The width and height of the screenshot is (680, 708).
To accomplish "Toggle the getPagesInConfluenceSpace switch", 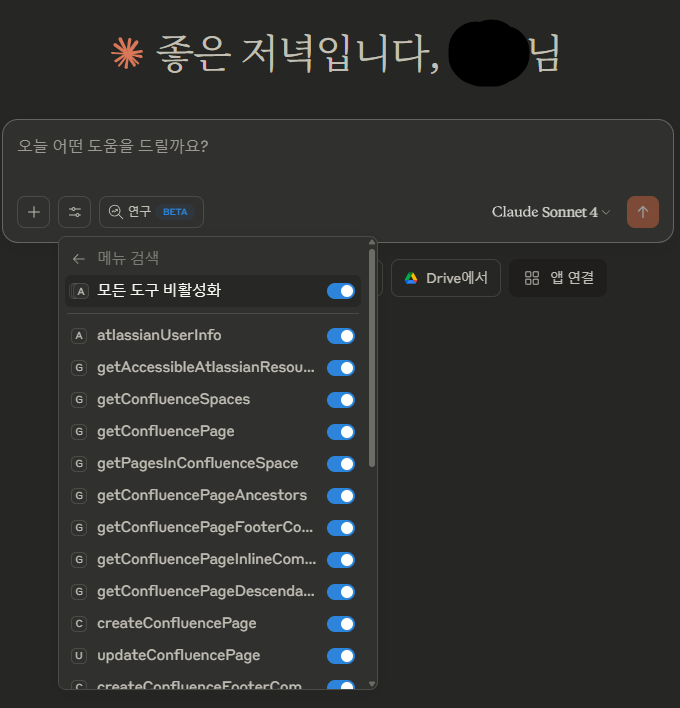I will (341, 464).
